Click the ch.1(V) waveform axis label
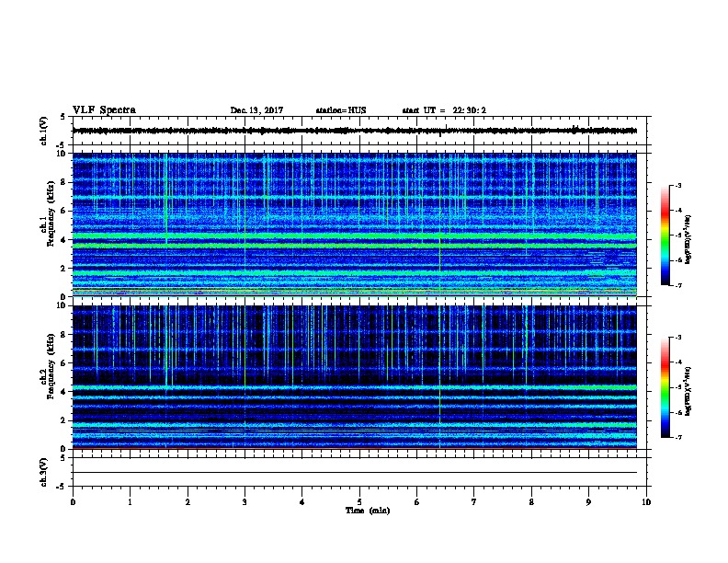This screenshot has width=728, height=563. (43, 131)
